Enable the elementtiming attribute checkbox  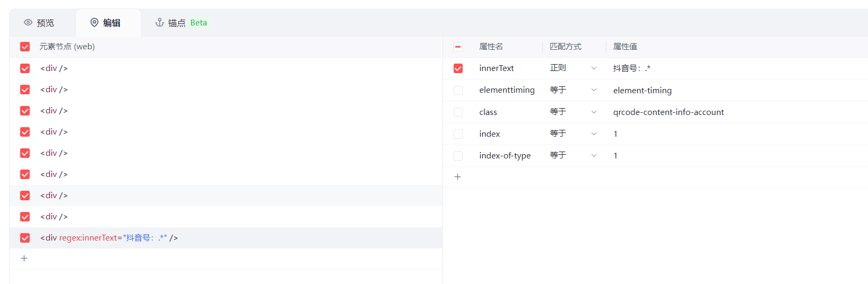[458, 91]
